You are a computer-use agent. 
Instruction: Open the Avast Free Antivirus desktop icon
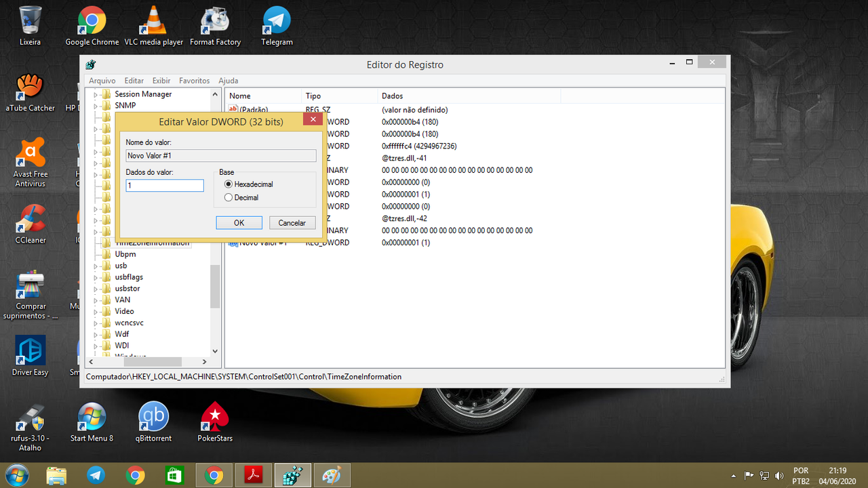click(x=30, y=163)
